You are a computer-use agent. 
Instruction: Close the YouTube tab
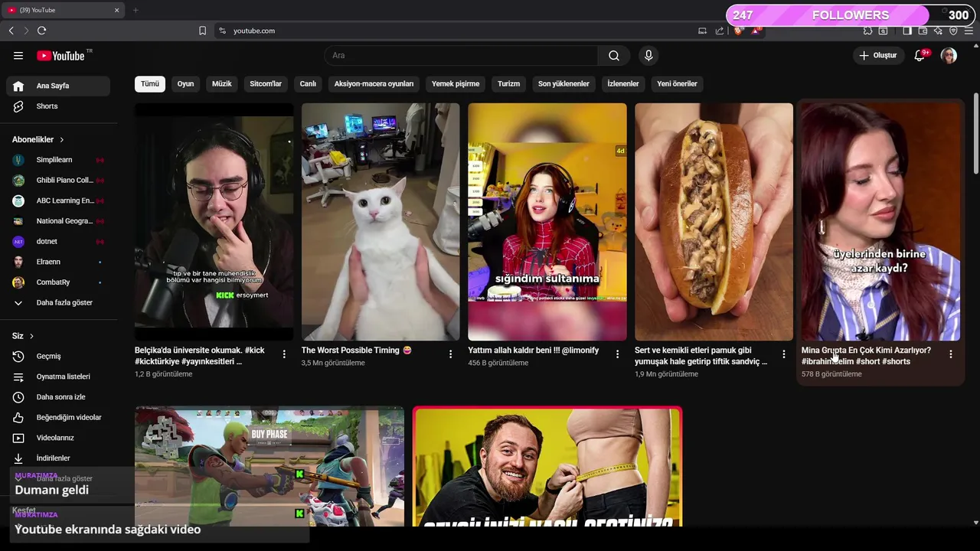tap(116, 10)
